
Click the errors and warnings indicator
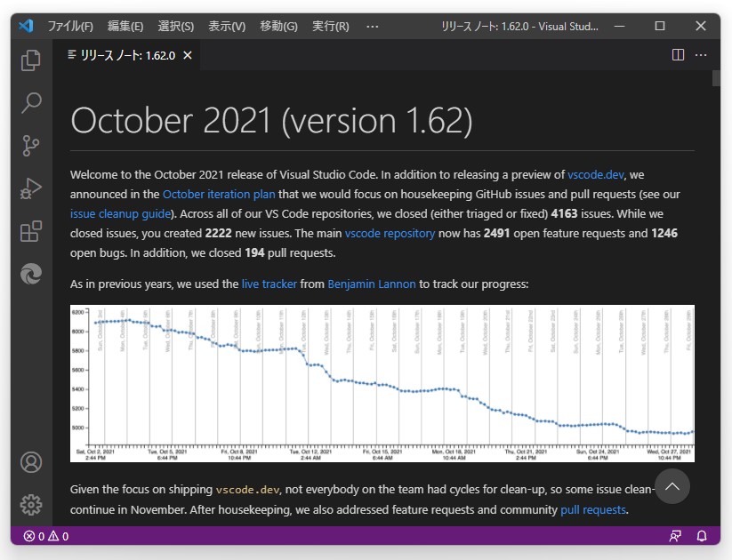pyautogui.click(x=28, y=537)
